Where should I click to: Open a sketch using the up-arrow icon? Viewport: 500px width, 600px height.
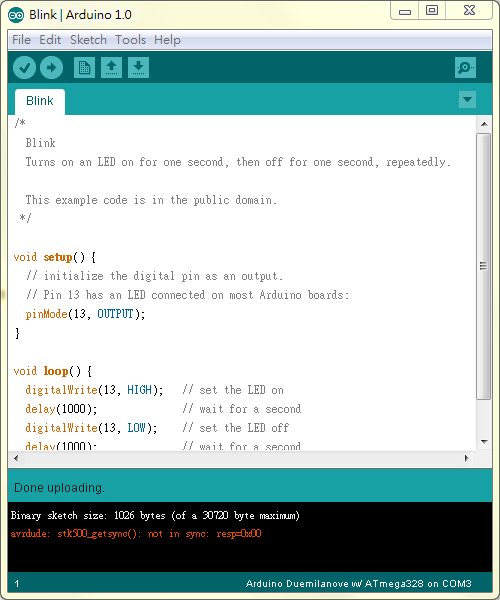(x=111, y=68)
